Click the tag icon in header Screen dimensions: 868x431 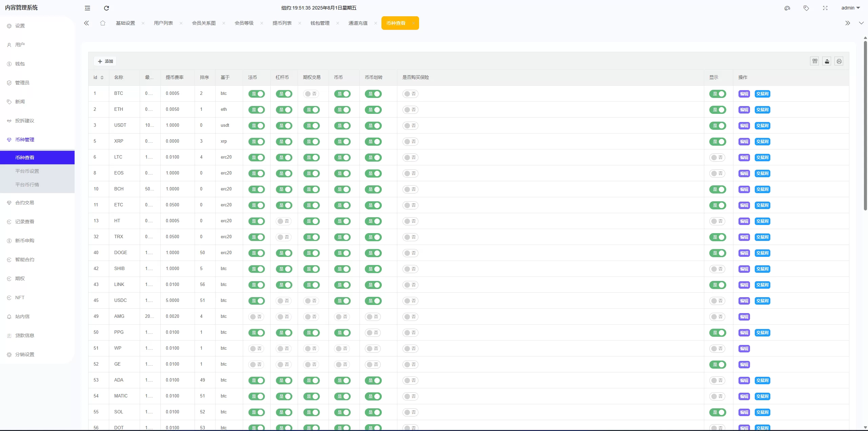(x=806, y=8)
